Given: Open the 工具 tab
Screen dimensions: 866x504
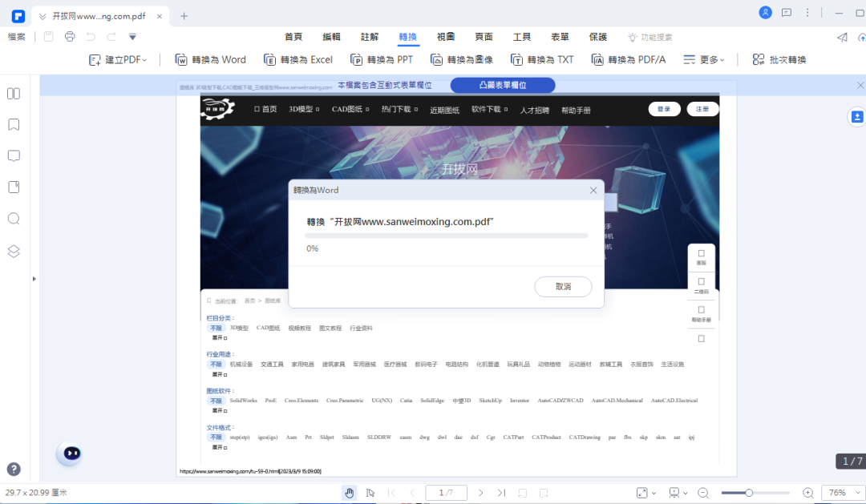Looking at the screenshot, I should (522, 37).
